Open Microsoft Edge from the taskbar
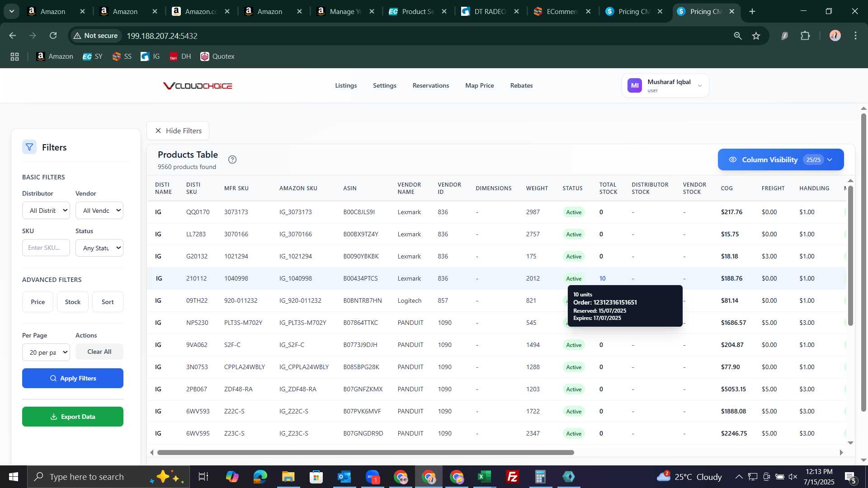Screen dimensions: 868x488 [260, 477]
